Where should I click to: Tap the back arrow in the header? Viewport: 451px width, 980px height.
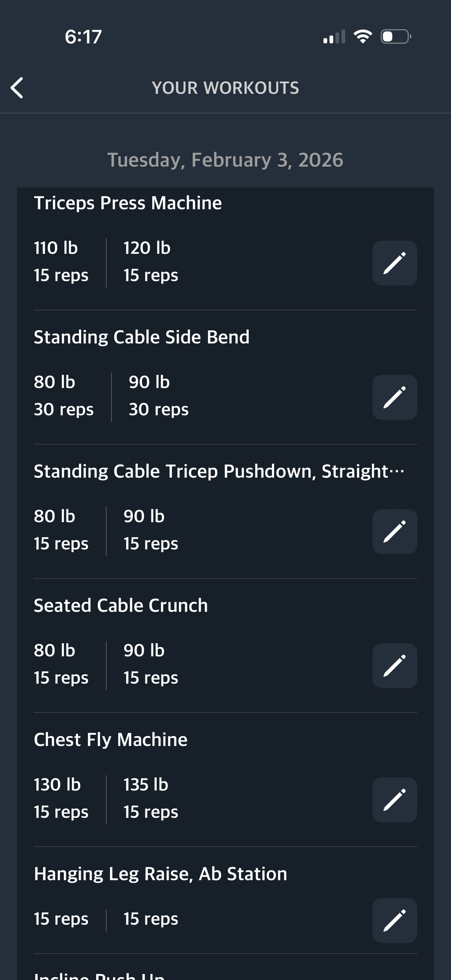click(17, 88)
